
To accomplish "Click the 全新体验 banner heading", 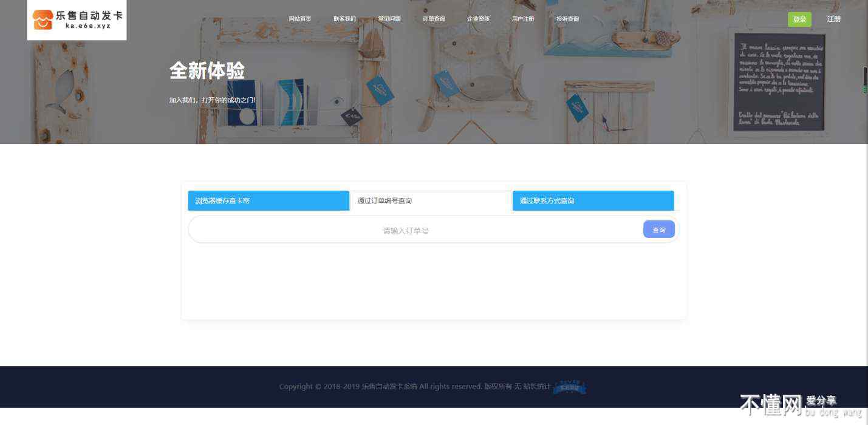I will click(207, 71).
